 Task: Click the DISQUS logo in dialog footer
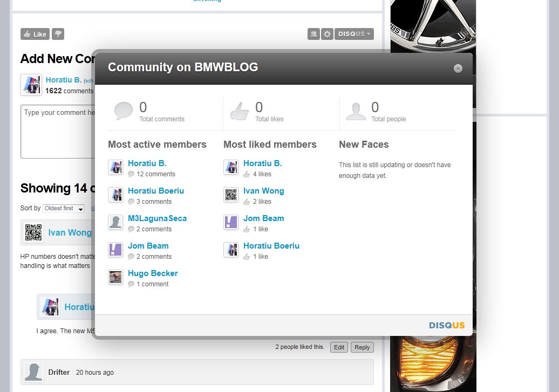tap(446, 325)
